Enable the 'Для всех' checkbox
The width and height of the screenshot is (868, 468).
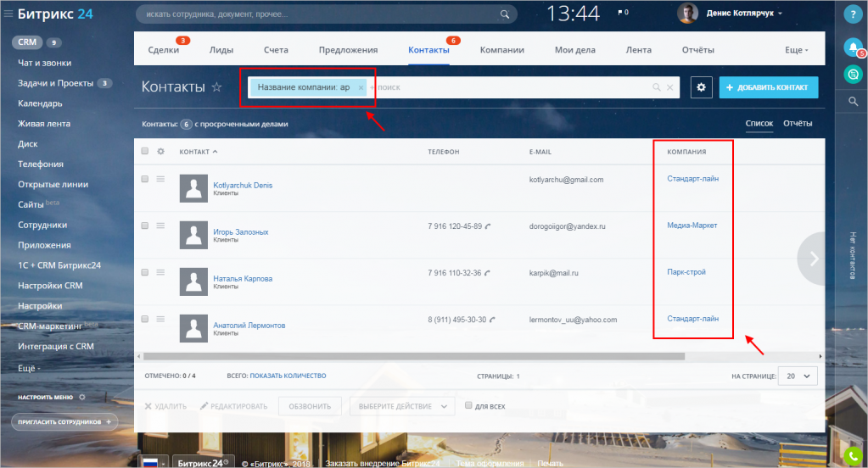click(468, 405)
